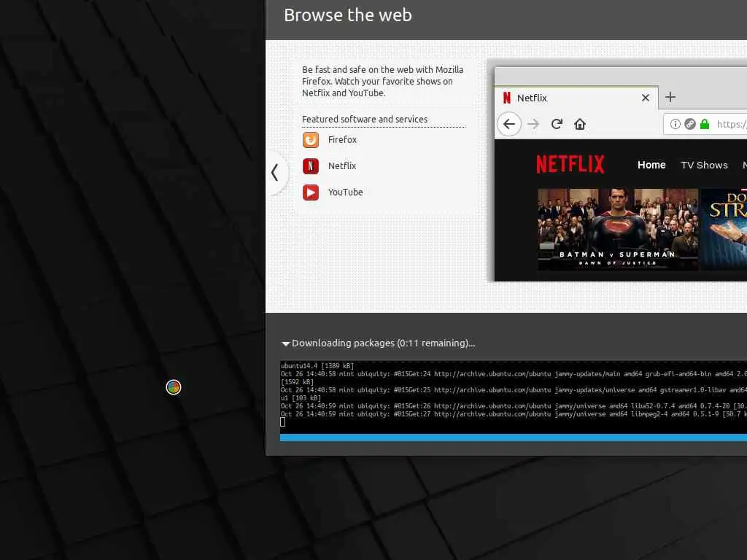Select TV Shows on Netflix preview
The width and height of the screenshot is (747, 560).
pyautogui.click(x=704, y=166)
